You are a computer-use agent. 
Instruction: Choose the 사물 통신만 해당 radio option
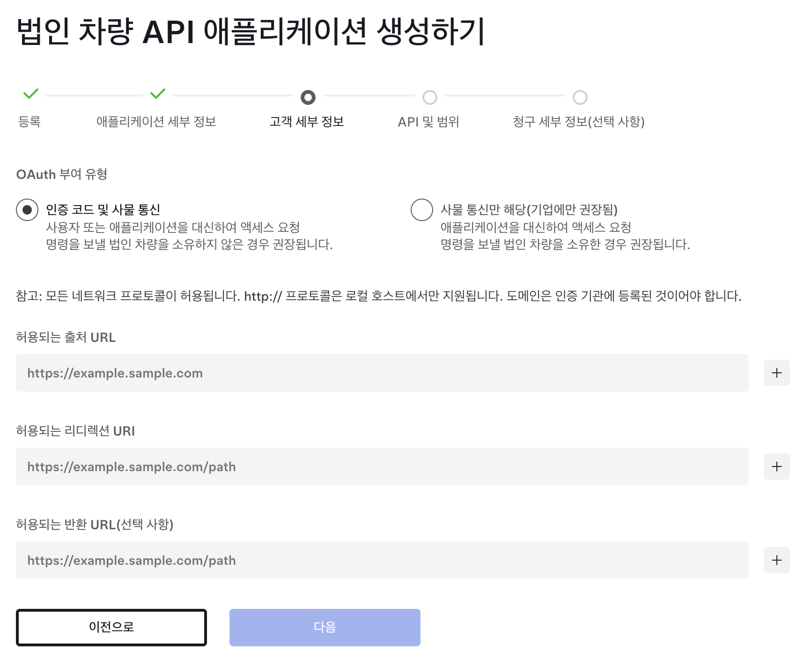(421, 210)
